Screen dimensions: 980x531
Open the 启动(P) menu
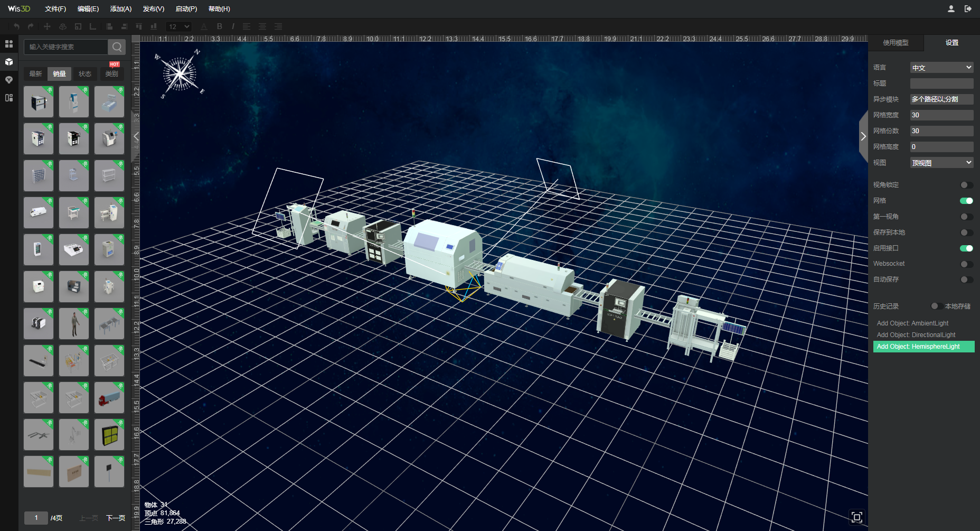186,9
